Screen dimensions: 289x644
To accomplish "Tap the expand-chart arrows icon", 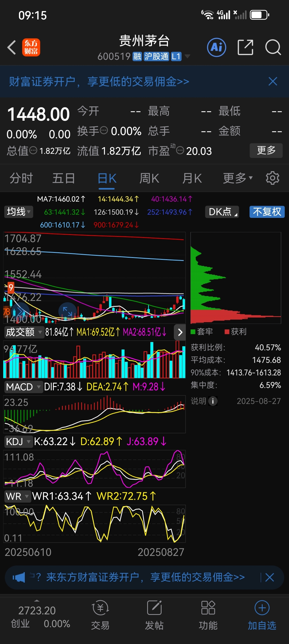I will click(67, 311).
